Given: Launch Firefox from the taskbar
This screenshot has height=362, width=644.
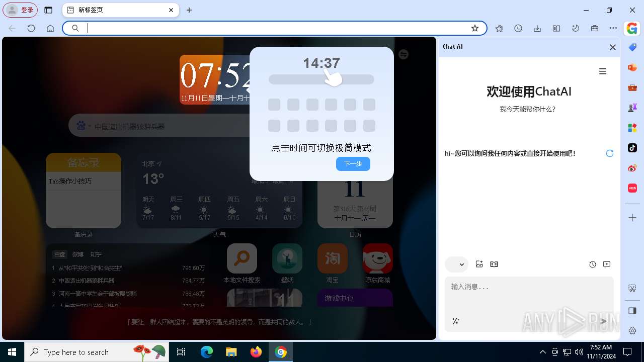Looking at the screenshot, I should (256, 352).
